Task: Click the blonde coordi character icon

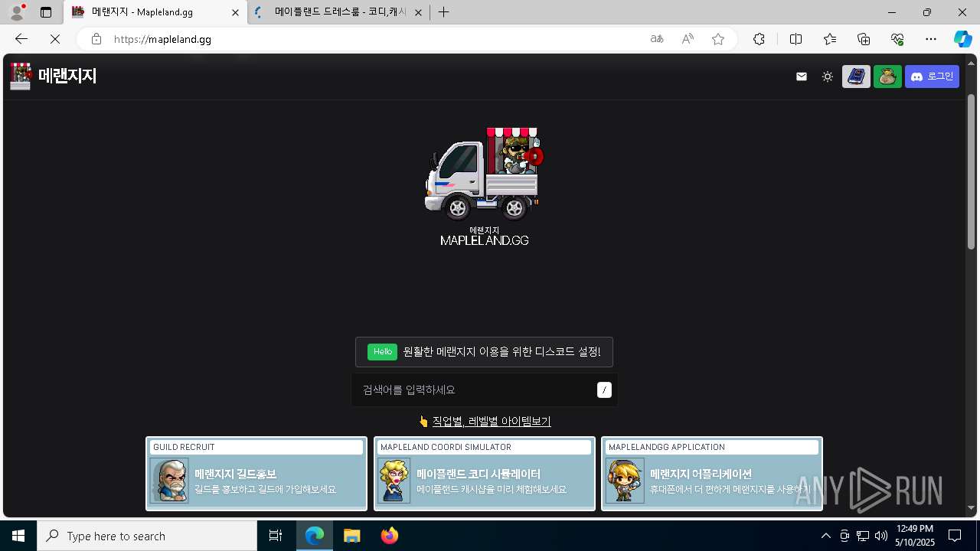Action: [394, 481]
